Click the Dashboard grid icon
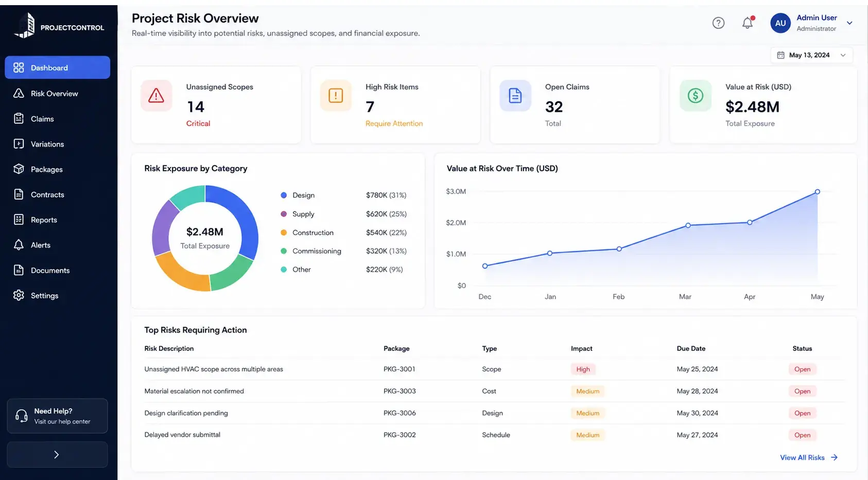Viewport: 868px width, 480px height. tap(19, 68)
